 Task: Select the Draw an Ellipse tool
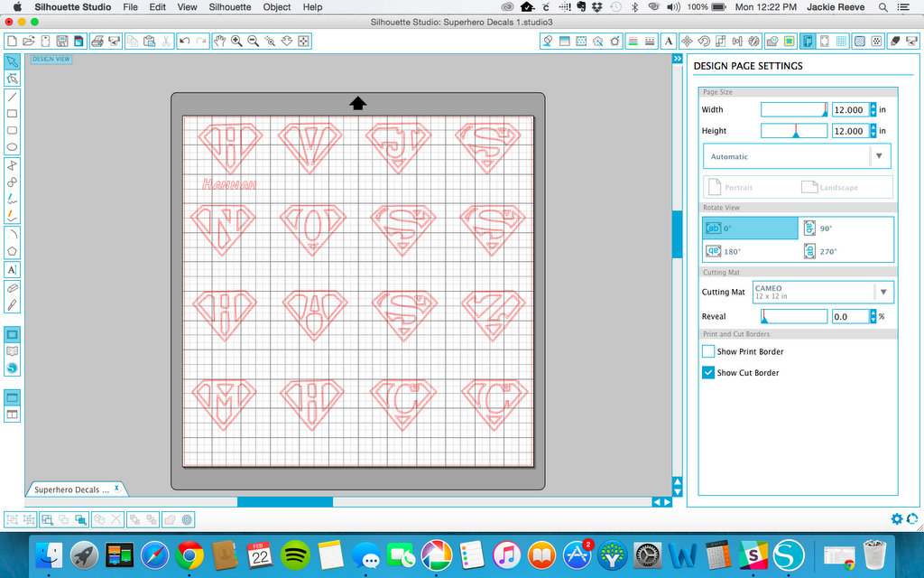pyautogui.click(x=12, y=146)
